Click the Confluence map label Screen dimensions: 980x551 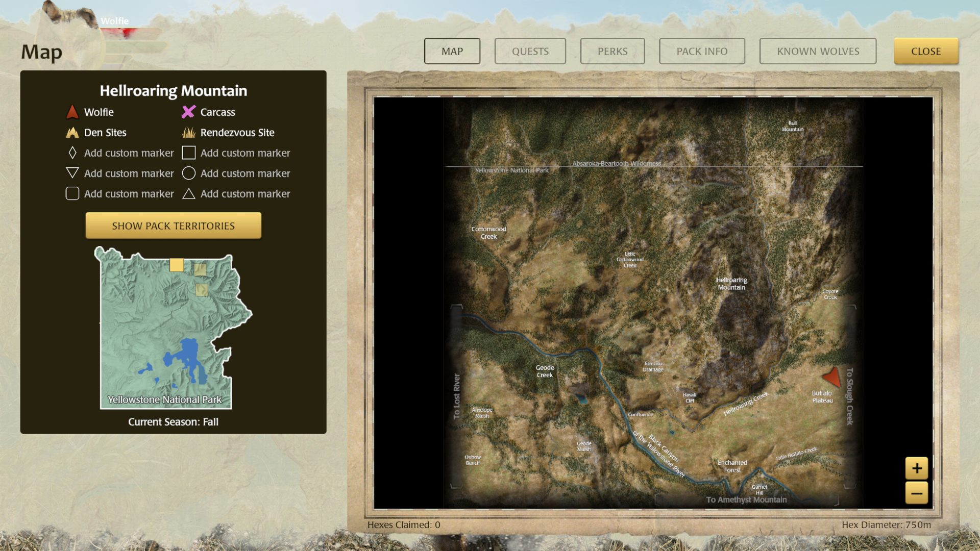tap(640, 415)
